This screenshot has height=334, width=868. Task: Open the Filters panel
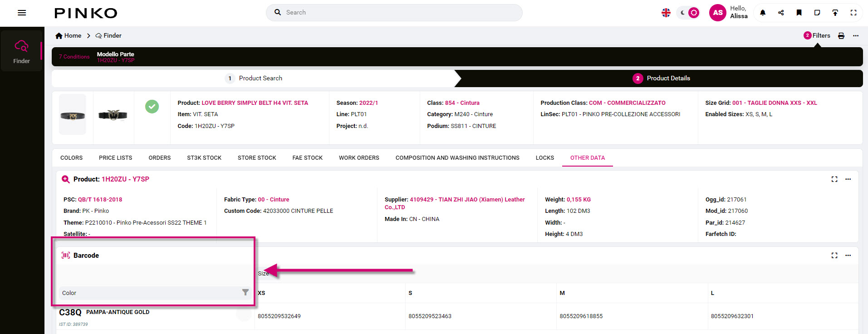click(x=817, y=35)
